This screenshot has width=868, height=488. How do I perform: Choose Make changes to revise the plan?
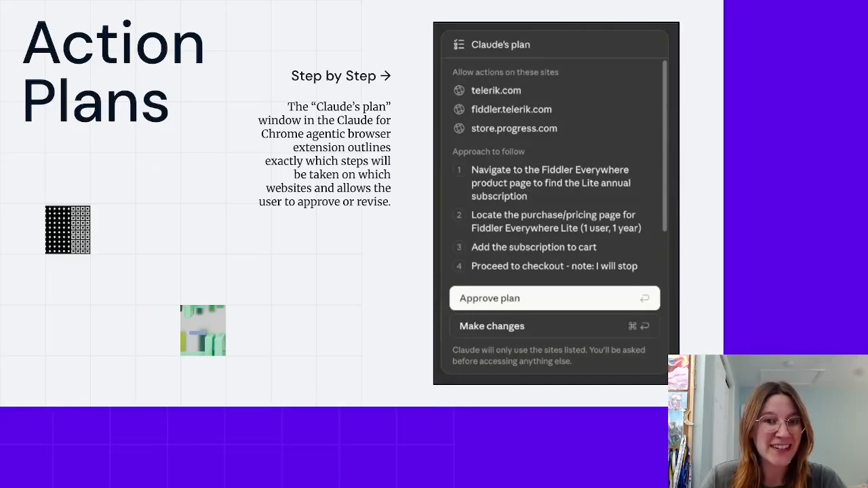point(555,326)
